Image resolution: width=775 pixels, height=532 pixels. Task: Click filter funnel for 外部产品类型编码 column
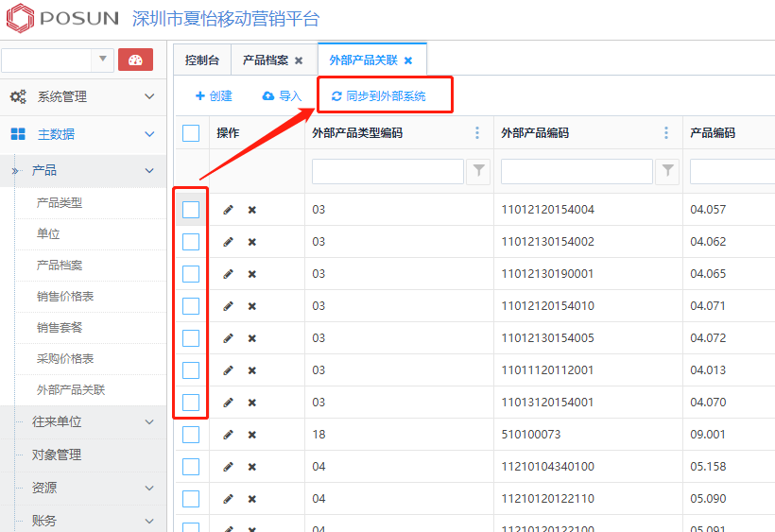pyautogui.click(x=479, y=171)
